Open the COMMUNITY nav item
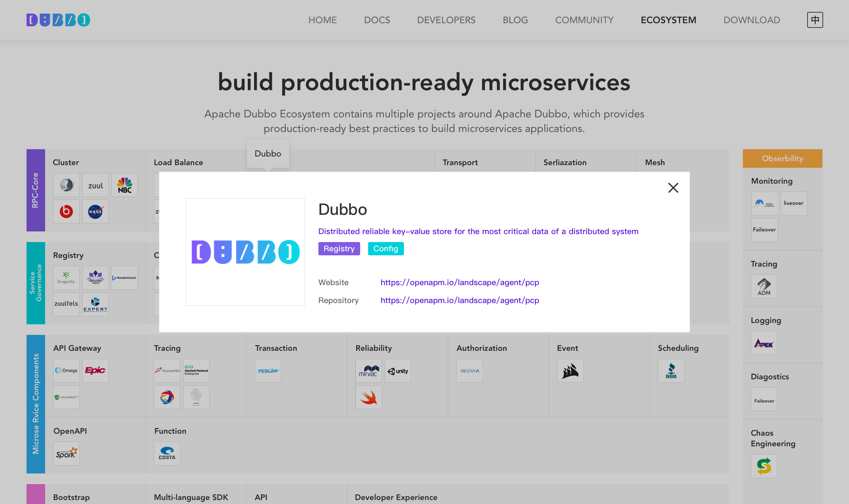This screenshot has width=849, height=504. point(584,20)
